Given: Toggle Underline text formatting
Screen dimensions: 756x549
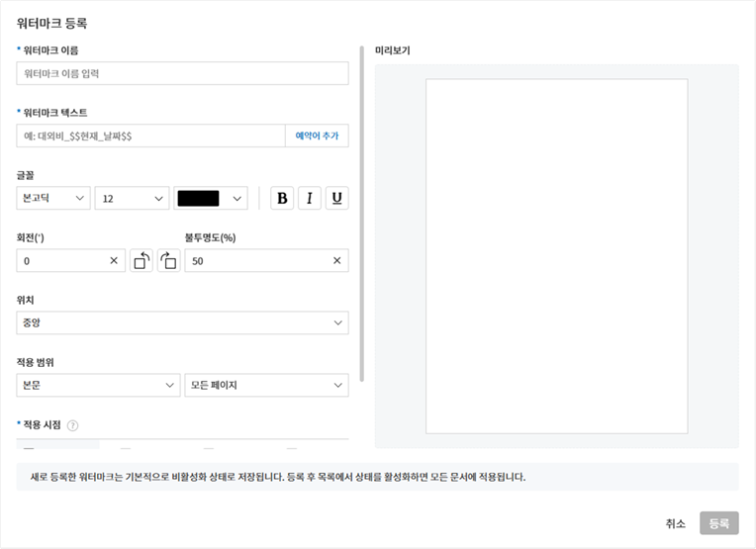Looking at the screenshot, I should [337, 199].
